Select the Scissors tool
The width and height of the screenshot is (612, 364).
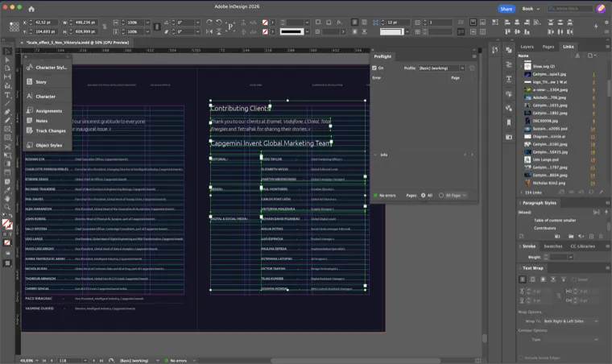coord(7,147)
